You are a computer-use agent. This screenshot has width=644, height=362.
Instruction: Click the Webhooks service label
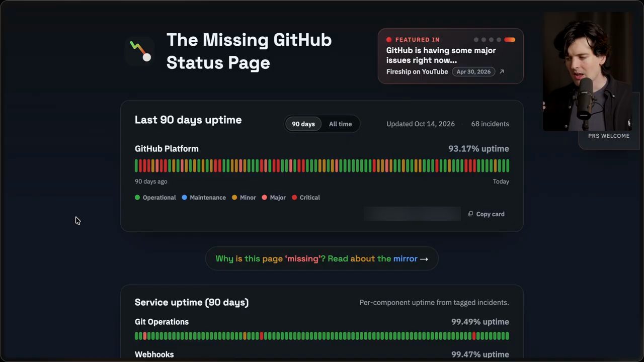click(x=154, y=354)
